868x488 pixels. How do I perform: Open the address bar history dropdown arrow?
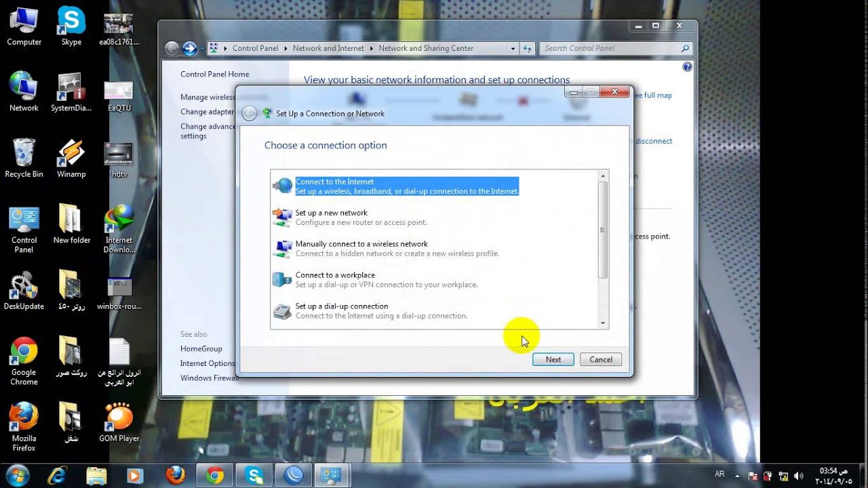(x=513, y=48)
